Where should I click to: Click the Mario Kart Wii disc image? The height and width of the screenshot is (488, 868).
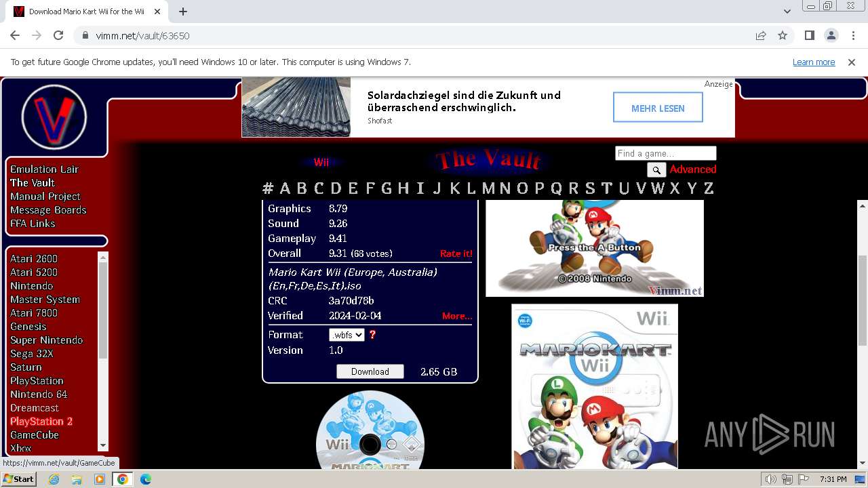[x=370, y=430]
